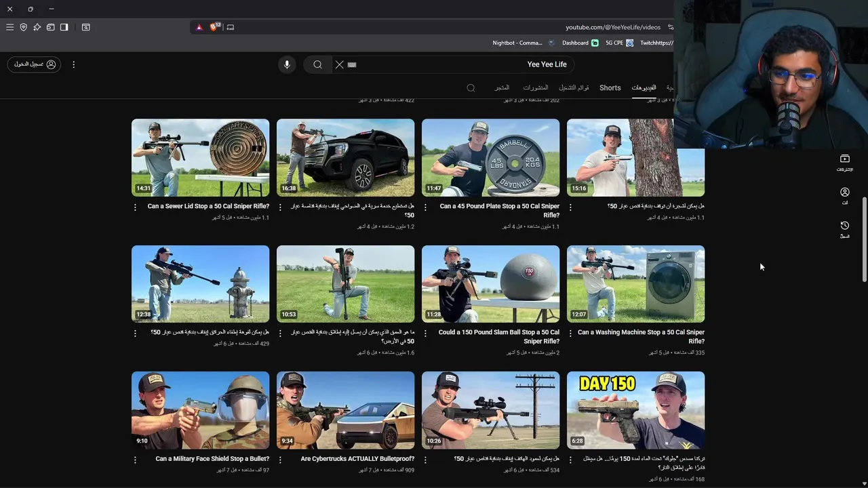Open Brave Shields lion icon with badge 12
This screenshot has height=488, width=868.
215,27
